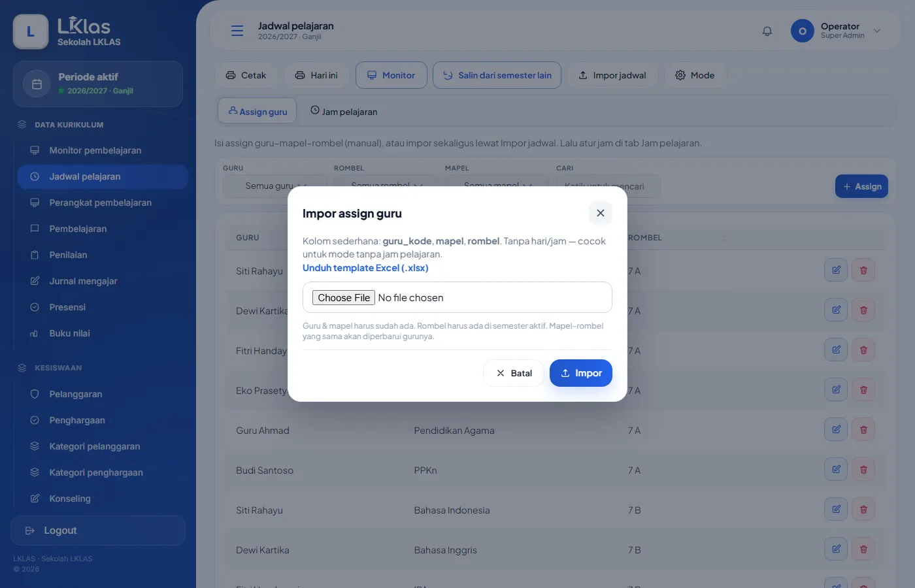915x588 pixels.
Task: Open Presensi in the sidebar
Action: point(103,307)
